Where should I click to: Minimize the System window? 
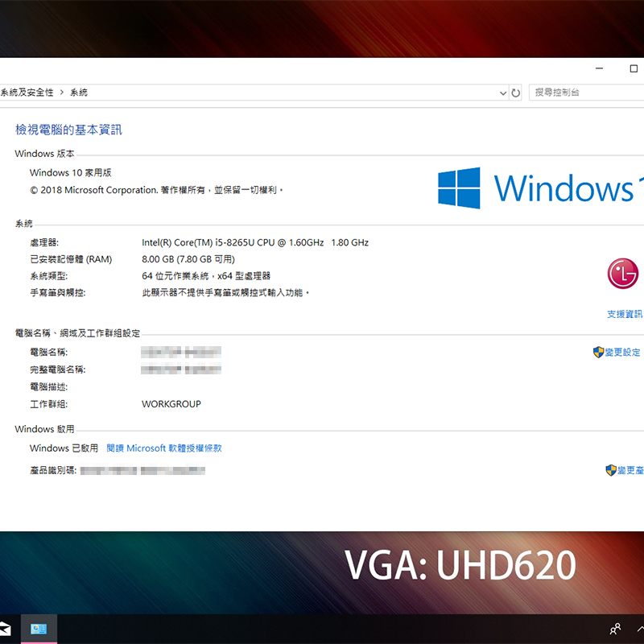pos(599,68)
